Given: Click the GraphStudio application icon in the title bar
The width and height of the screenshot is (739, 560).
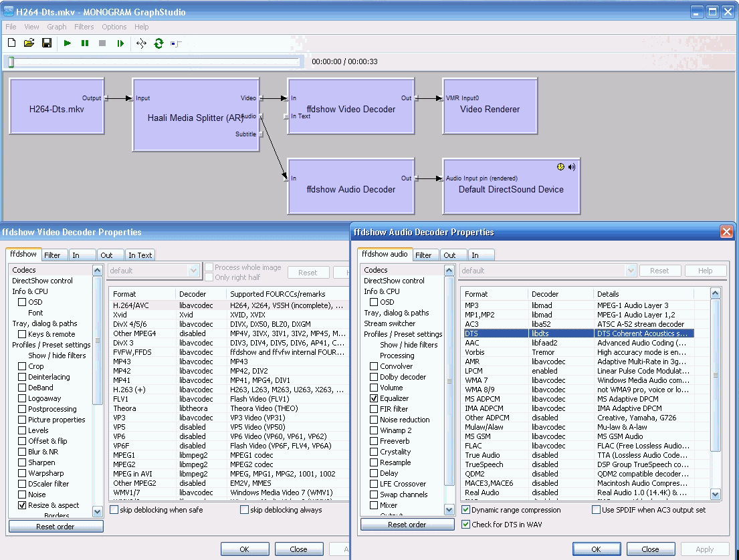Looking at the screenshot, I should click(9, 11).
